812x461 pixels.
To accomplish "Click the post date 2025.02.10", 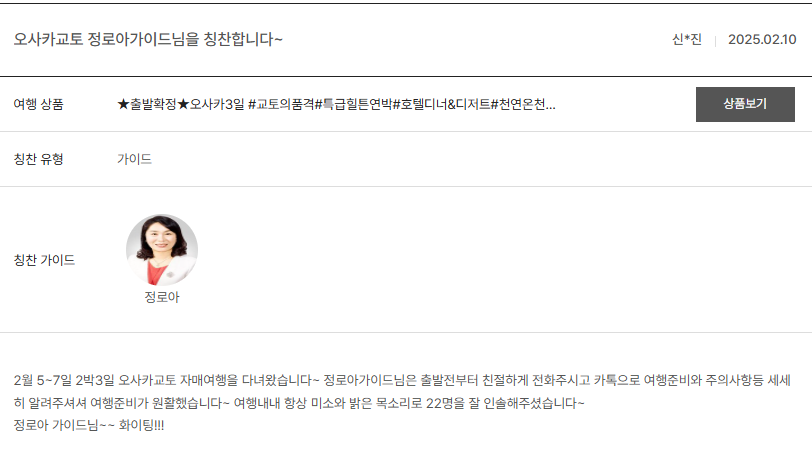I will tap(762, 39).
